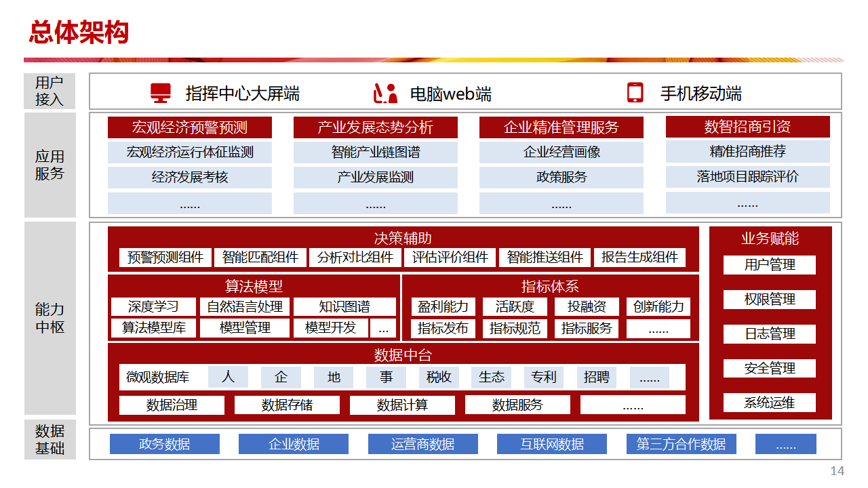Select the 智能推送组件 box
The width and height of the screenshot is (868, 488).
coord(545,258)
